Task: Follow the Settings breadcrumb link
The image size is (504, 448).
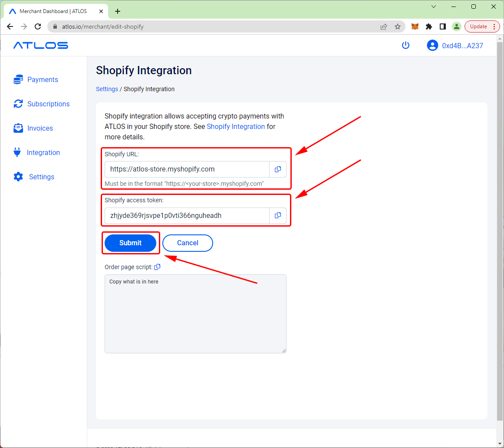Action: pos(107,89)
